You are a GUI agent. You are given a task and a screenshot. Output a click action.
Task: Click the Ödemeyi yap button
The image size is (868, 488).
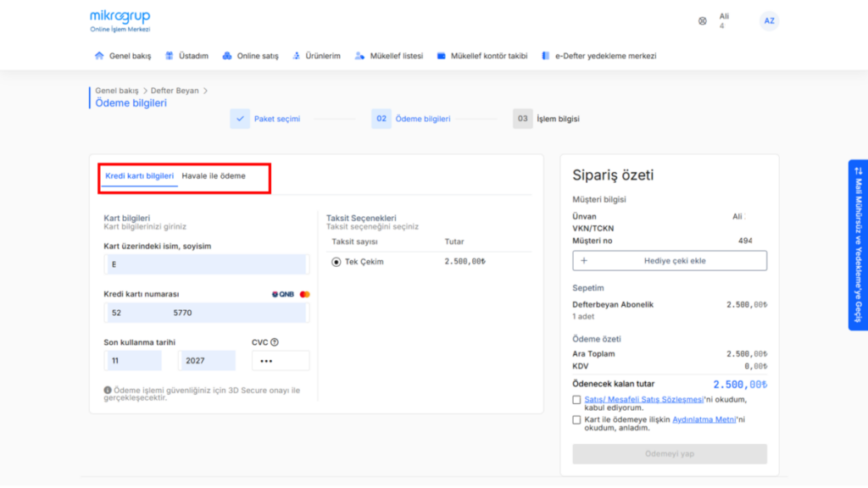[670, 454]
